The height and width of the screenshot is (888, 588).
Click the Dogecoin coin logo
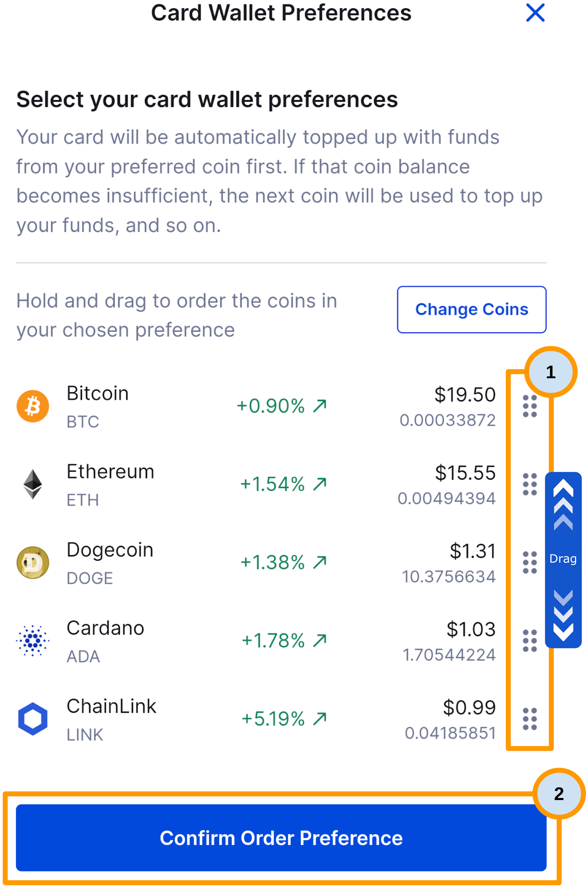point(33,562)
